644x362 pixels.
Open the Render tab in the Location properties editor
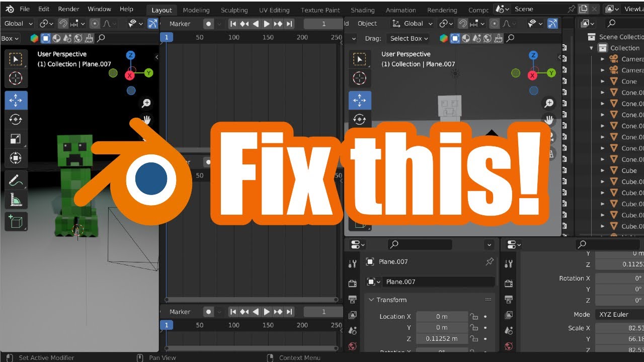pos(353,284)
